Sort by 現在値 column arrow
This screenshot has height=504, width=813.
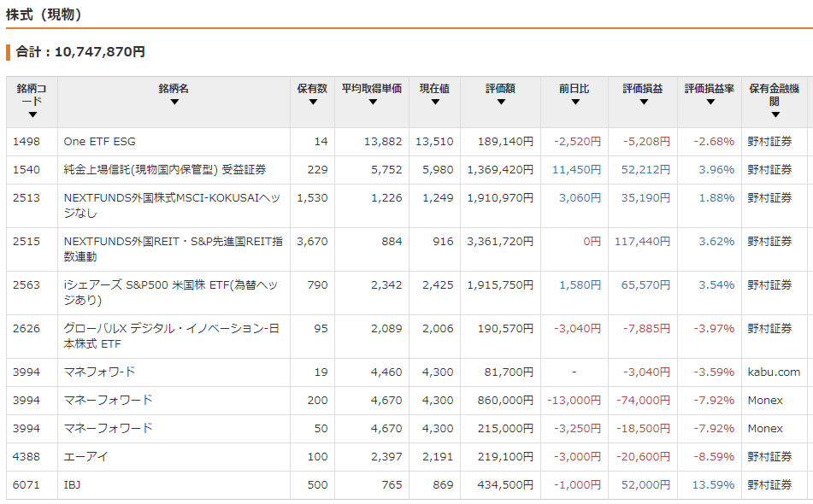[x=435, y=102]
